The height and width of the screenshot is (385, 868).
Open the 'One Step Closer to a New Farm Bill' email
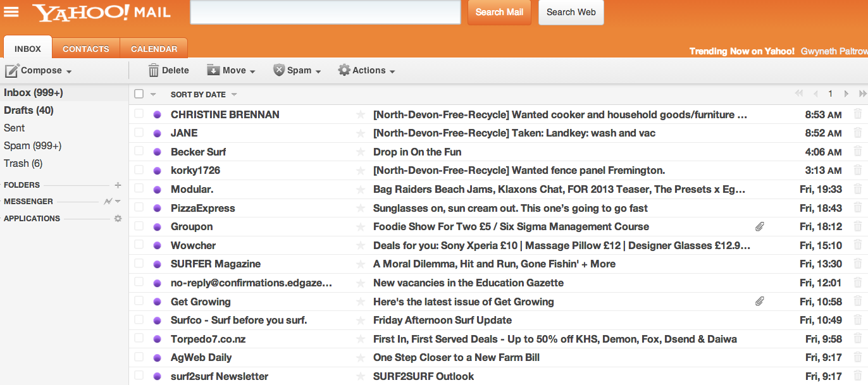coord(456,357)
